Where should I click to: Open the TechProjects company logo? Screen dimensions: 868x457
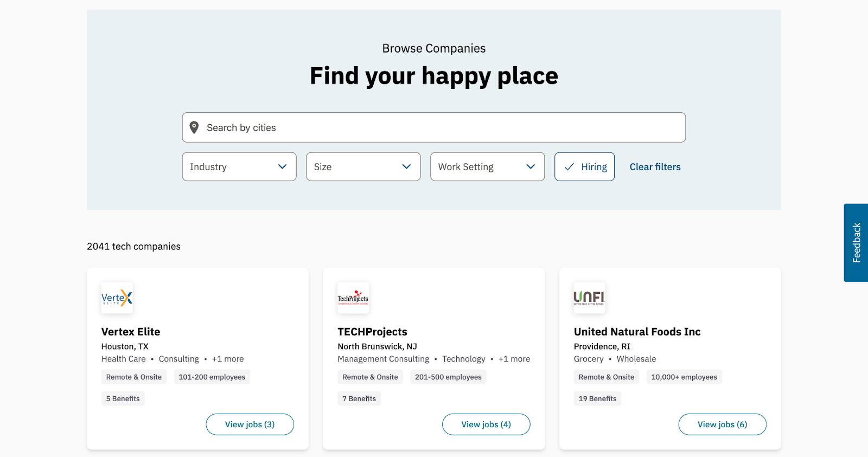point(353,298)
